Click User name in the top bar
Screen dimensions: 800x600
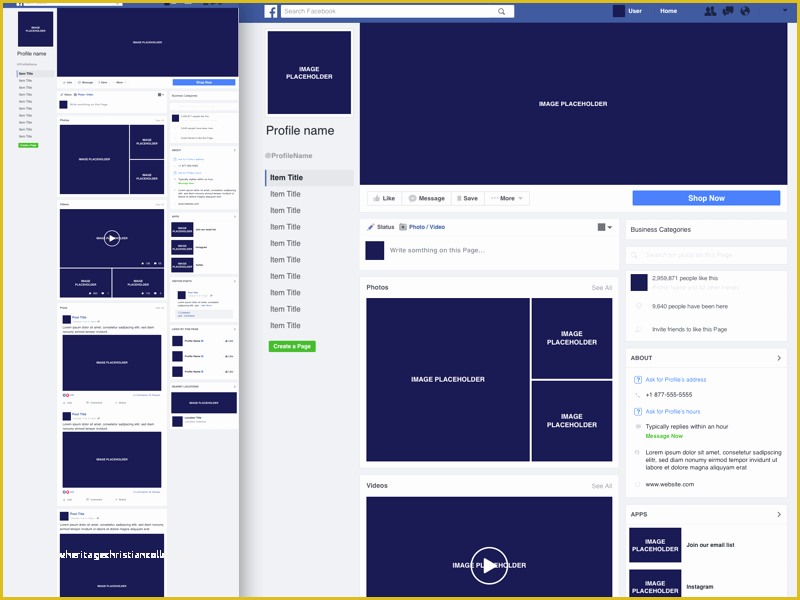(x=635, y=11)
